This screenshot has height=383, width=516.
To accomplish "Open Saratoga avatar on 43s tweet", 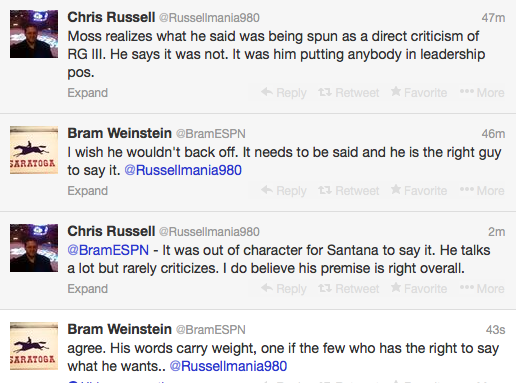I will tap(34, 346).
